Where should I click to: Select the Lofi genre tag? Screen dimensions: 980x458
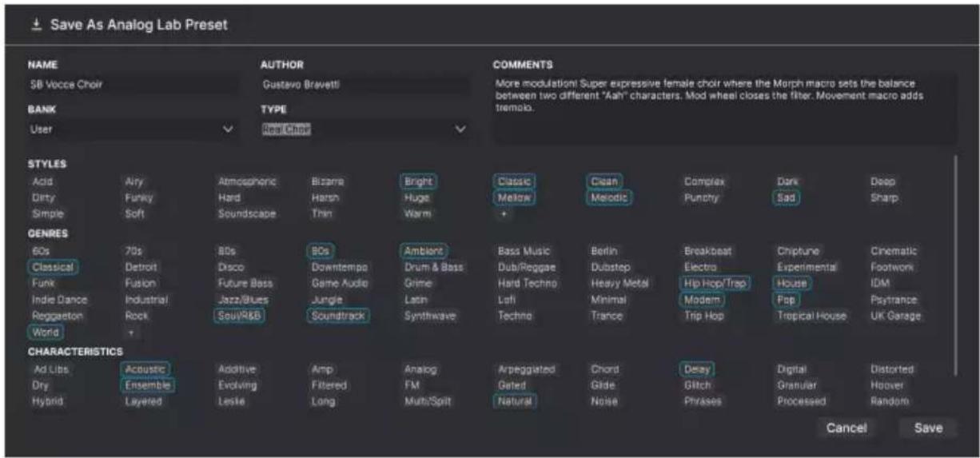[507, 300]
